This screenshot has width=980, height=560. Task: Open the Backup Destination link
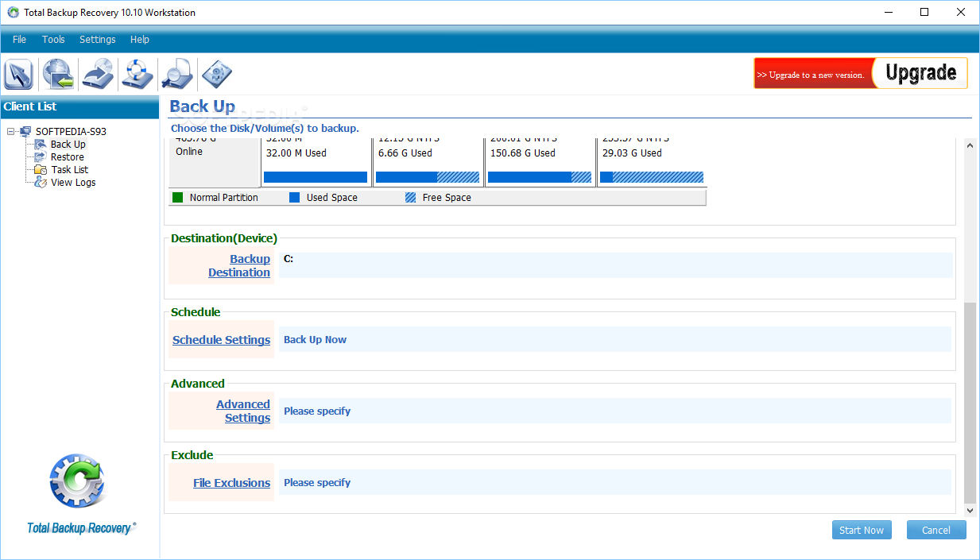[239, 265]
